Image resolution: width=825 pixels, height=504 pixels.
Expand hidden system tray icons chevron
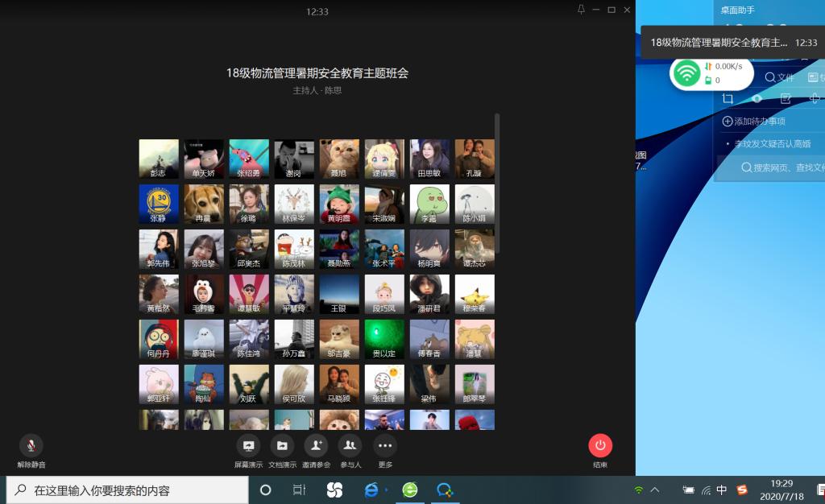coord(655,490)
